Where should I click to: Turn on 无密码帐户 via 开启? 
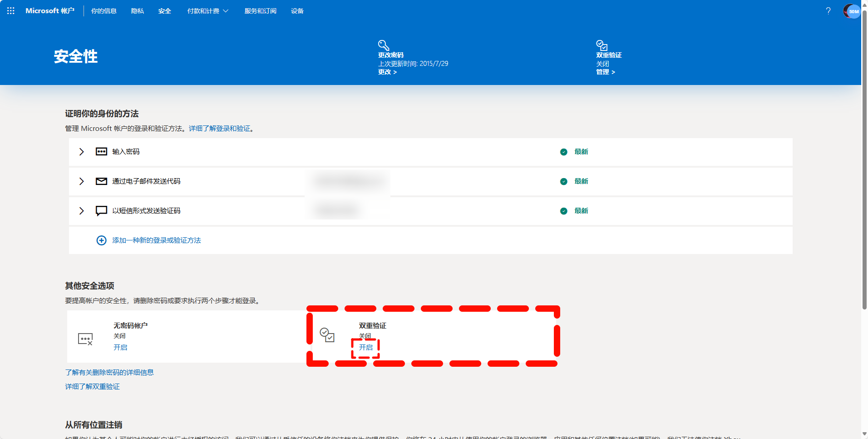(x=120, y=348)
